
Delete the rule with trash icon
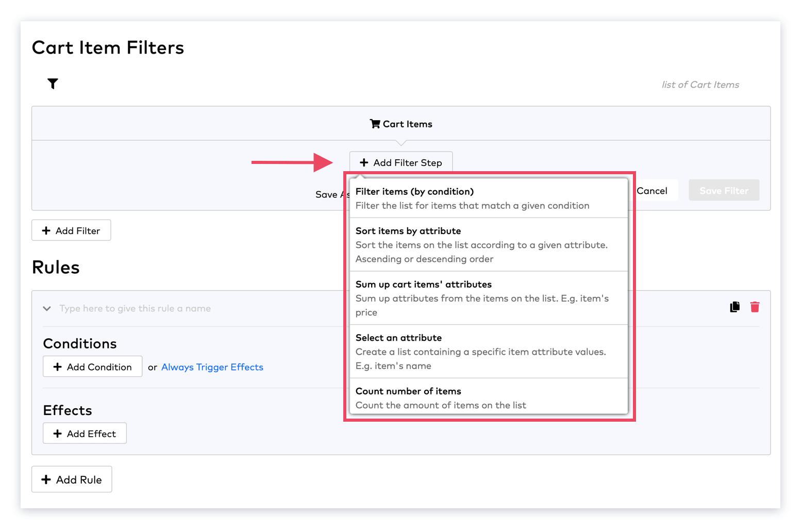(x=755, y=307)
